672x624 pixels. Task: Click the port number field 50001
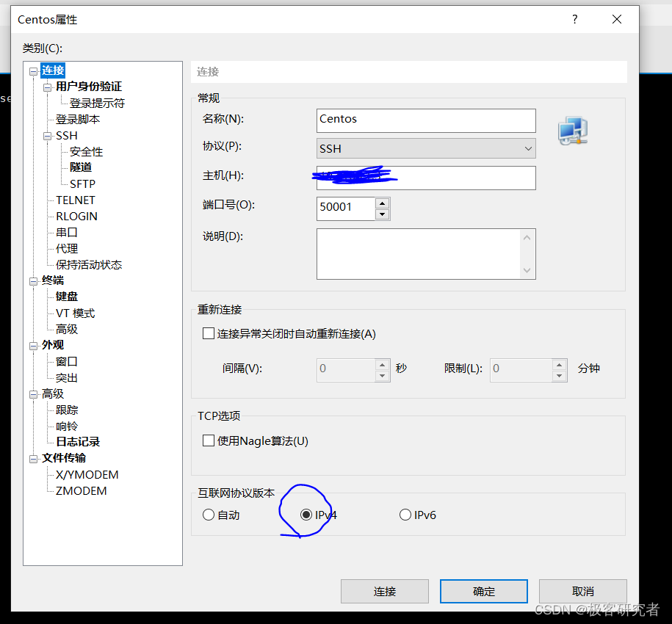coord(345,208)
